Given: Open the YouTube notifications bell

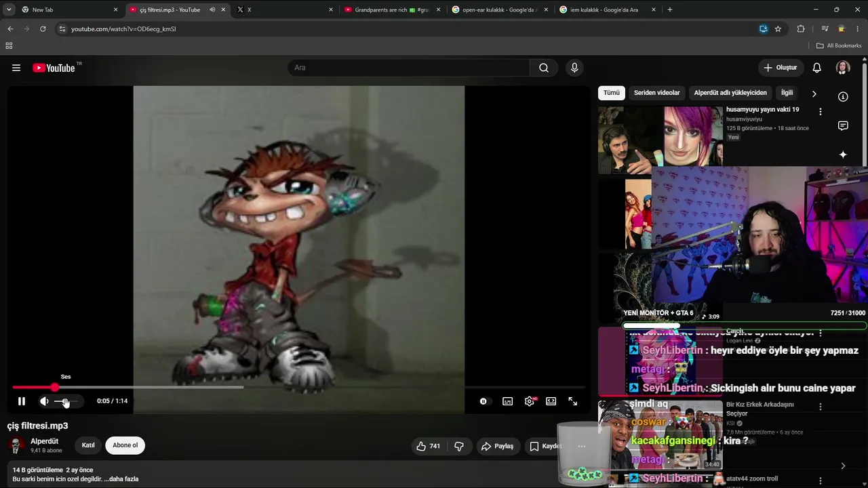Looking at the screenshot, I should pyautogui.click(x=817, y=68).
